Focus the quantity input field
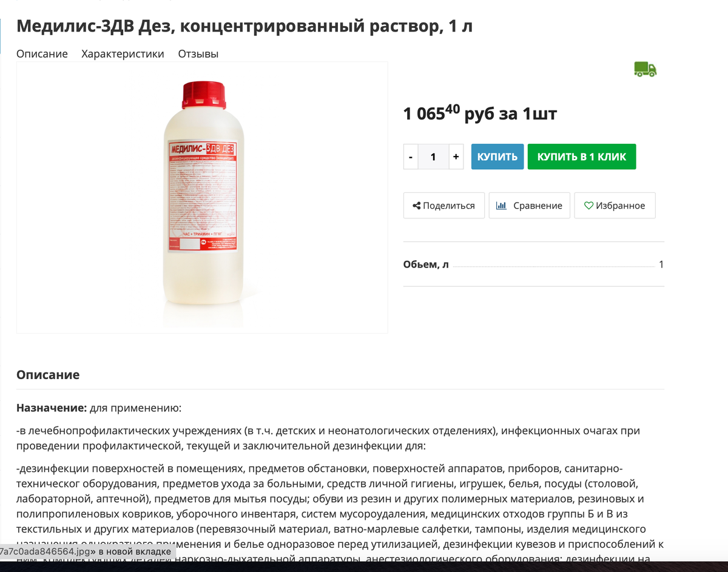 coord(433,156)
